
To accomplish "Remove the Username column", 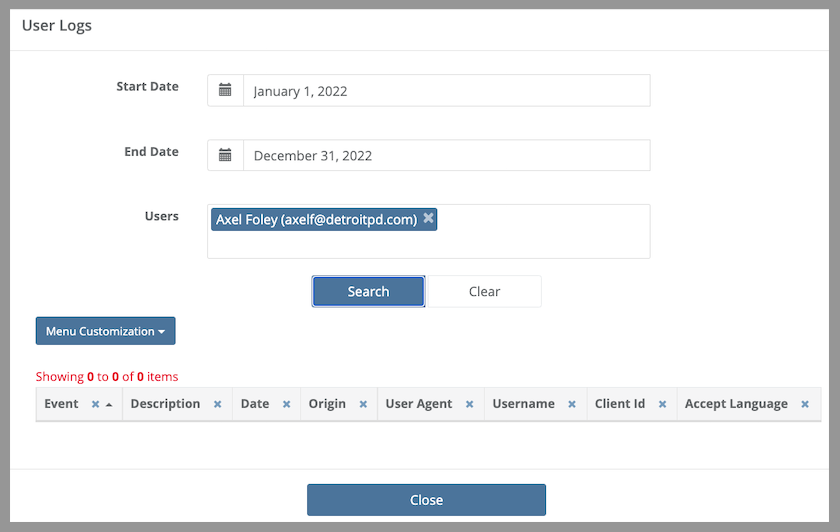I will click(x=572, y=404).
